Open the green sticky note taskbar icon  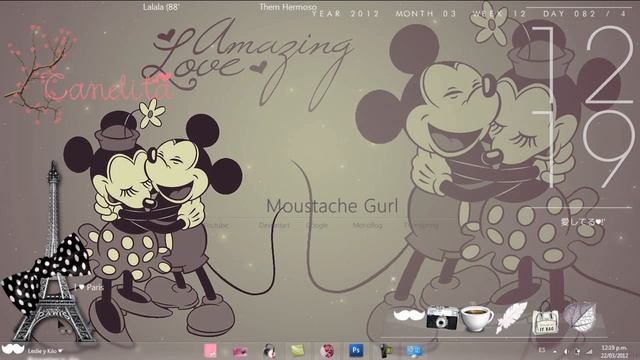click(298, 351)
